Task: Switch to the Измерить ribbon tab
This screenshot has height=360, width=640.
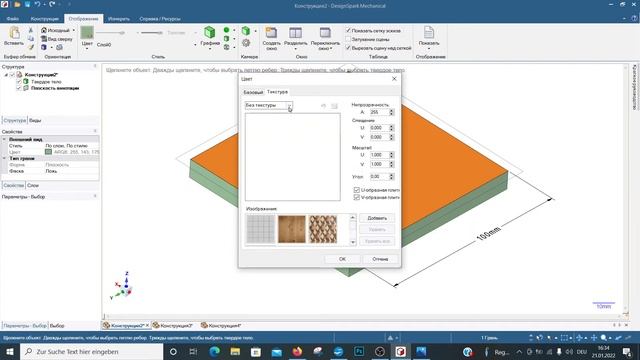Action: tap(118, 19)
